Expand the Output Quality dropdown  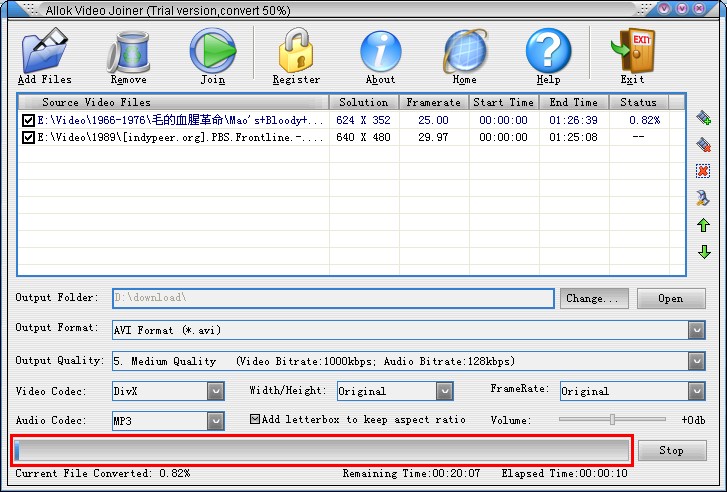point(696,361)
